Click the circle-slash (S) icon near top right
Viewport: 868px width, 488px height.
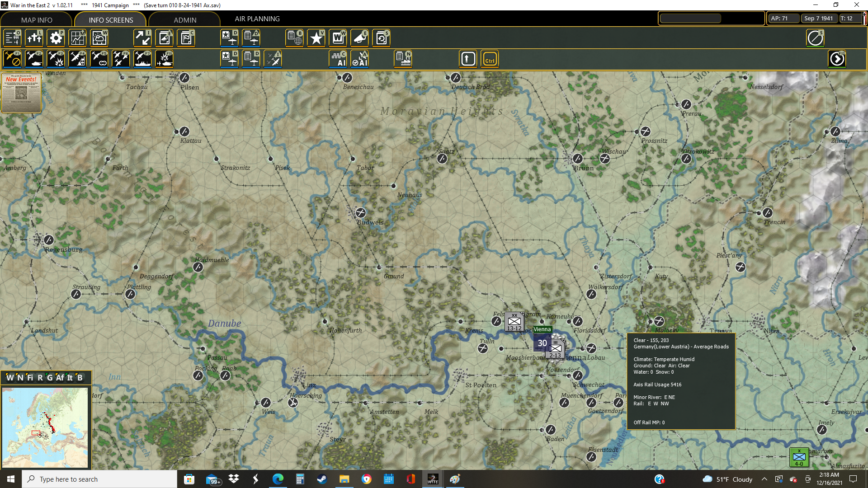816,38
